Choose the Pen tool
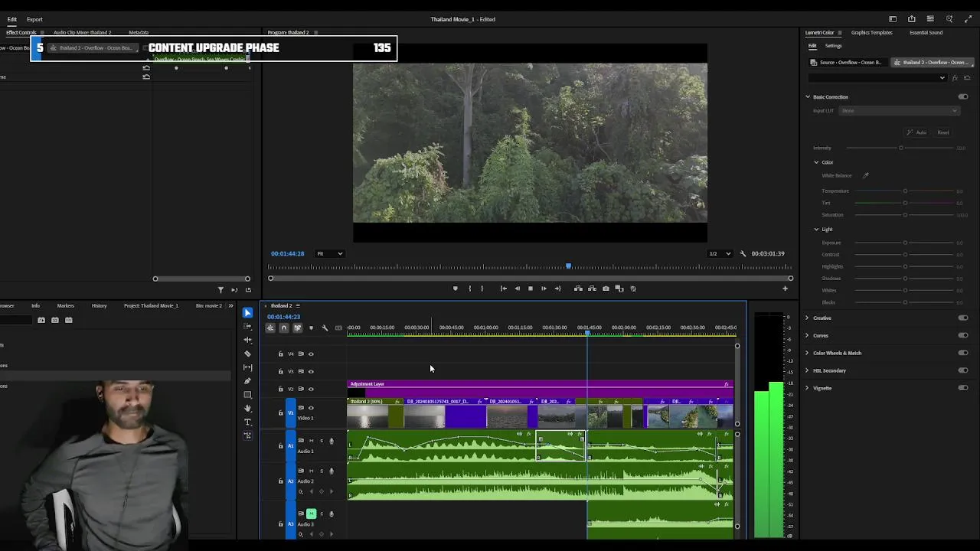 point(247,381)
